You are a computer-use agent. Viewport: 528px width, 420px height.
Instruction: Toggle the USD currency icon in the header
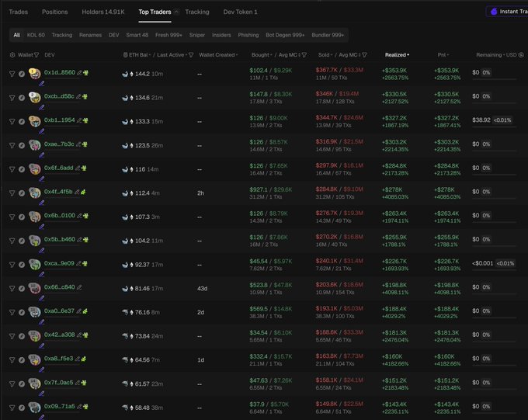521,55
